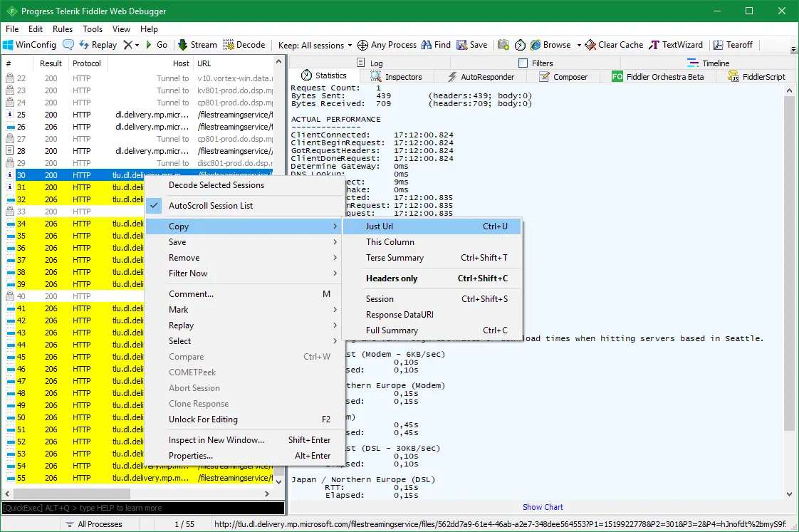The height and width of the screenshot is (532, 799).
Task: Click the Any Process target icon
Action: [362, 45]
